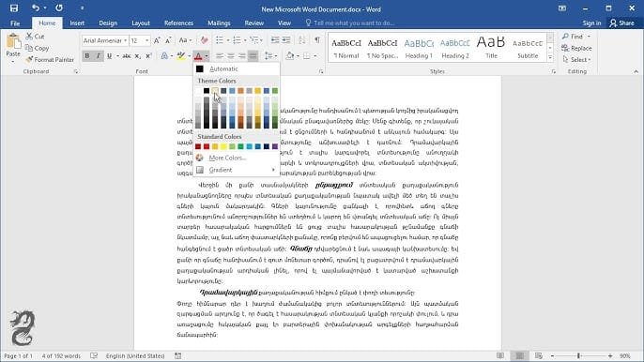Shrink font size with A-down icon
This screenshot has width=644, height=362.
click(168, 40)
